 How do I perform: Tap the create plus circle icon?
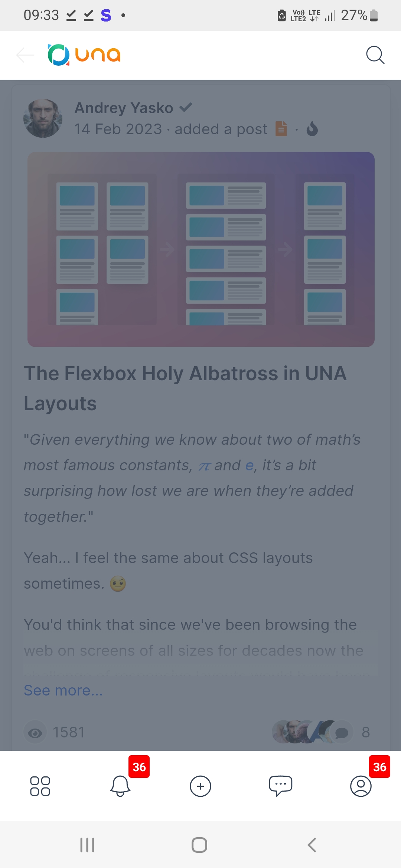pos(200,786)
